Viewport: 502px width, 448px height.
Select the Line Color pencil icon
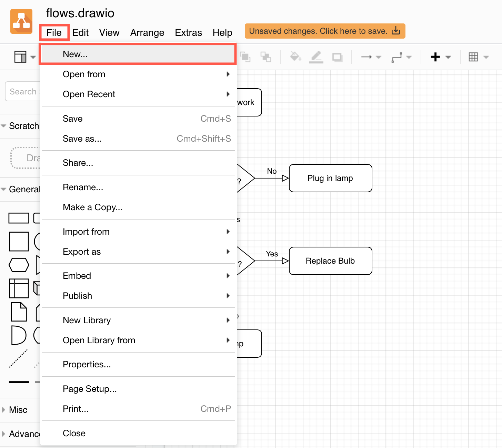(x=316, y=57)
